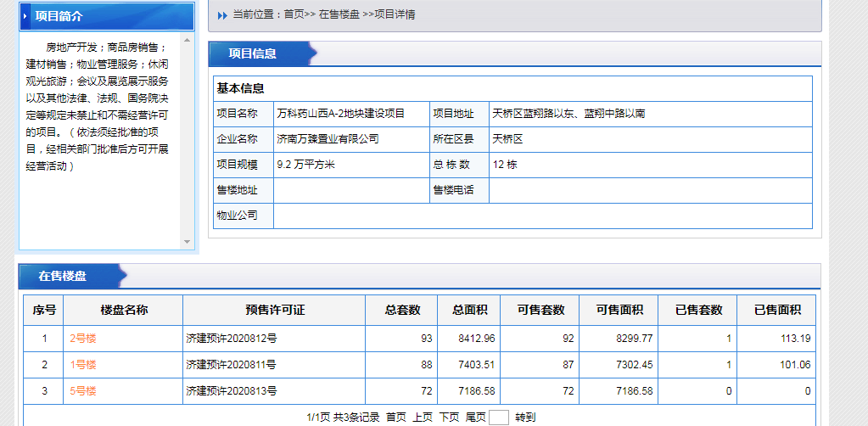Select permit 济建预许2020811号

click(x=232, y=365)
